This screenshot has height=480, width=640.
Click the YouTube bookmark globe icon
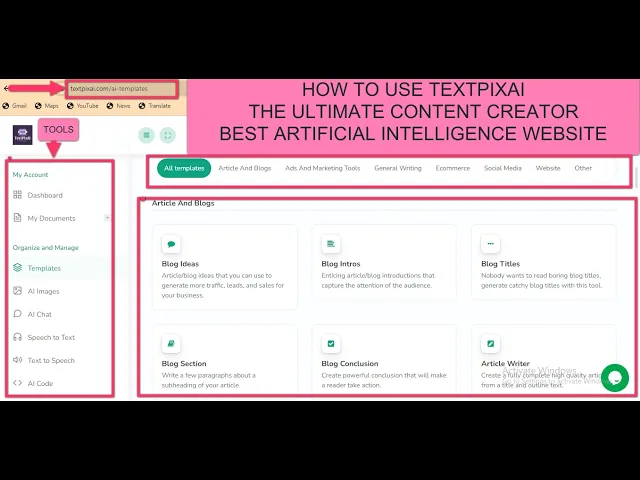(70, 106)
